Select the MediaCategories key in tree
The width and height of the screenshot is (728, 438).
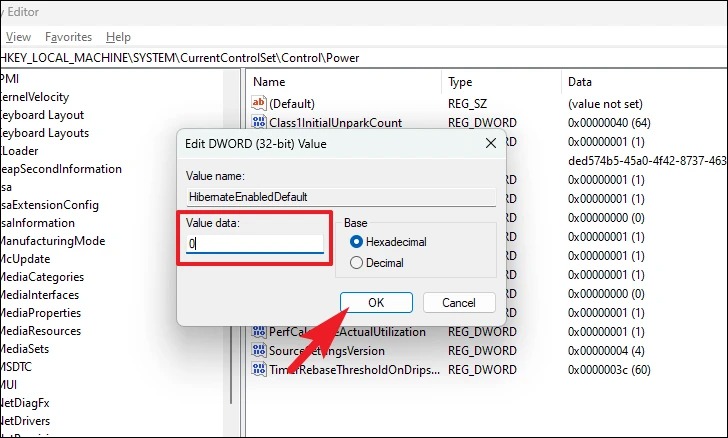[42, 277]
